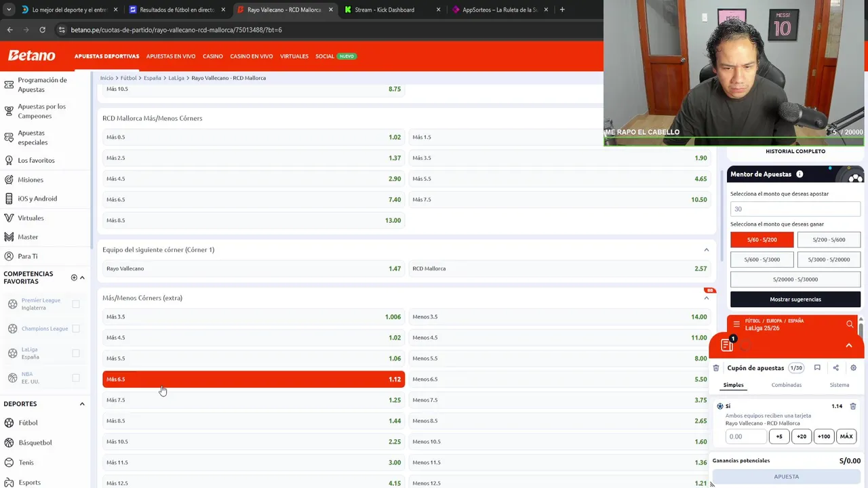Select the Más 6.5 odds 1.12 bet
The width and height of the screenshot is (868, 488).
click(254, 380)
